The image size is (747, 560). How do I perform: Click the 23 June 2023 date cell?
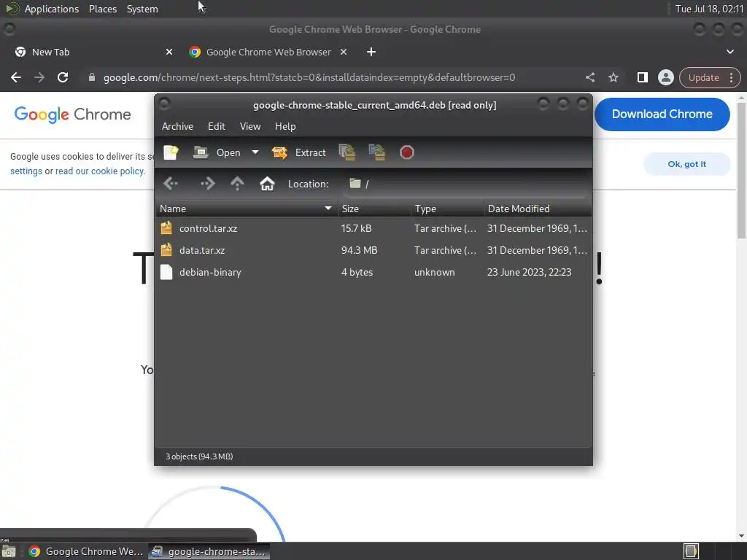529,272
